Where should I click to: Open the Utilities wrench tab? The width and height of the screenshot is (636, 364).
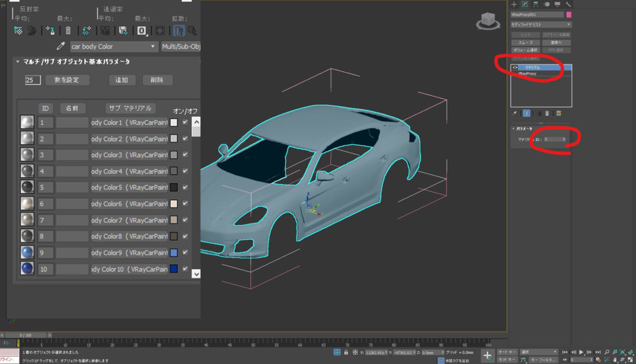tap(568, 4)
